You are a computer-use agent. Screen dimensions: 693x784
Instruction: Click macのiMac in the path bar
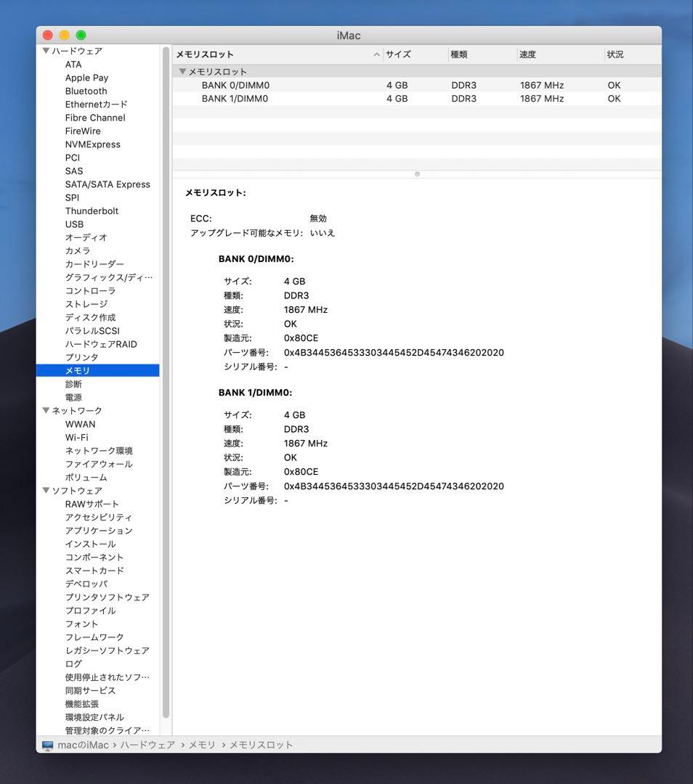pos(83,745)
